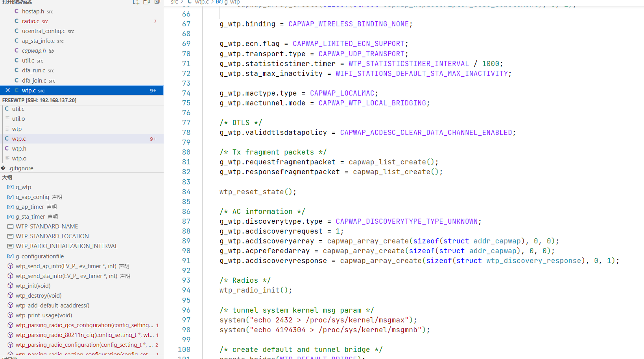The height and width of the screenshot is (359, 644).
Task: Go to g_configurationfile in outline
Action: coord(82,256)
